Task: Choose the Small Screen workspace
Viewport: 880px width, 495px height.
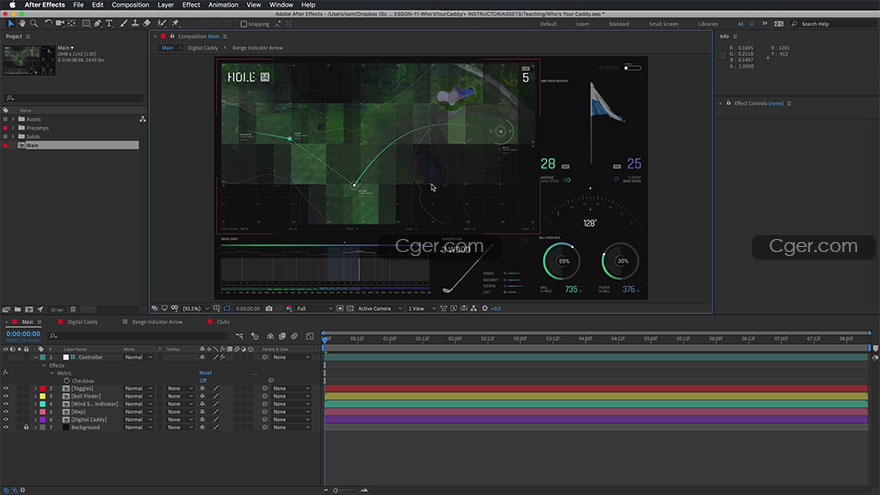Action: (x=663, y=24)
